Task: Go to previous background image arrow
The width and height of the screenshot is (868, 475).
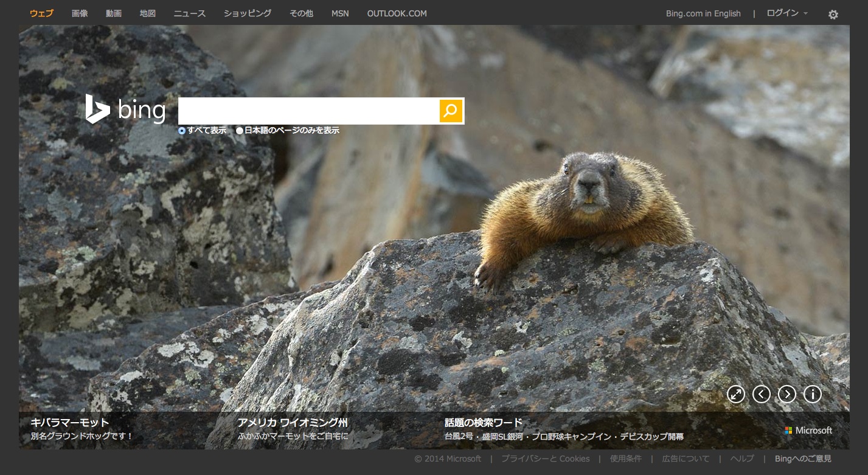Action: pyautogui.click(x=762, y=394)
